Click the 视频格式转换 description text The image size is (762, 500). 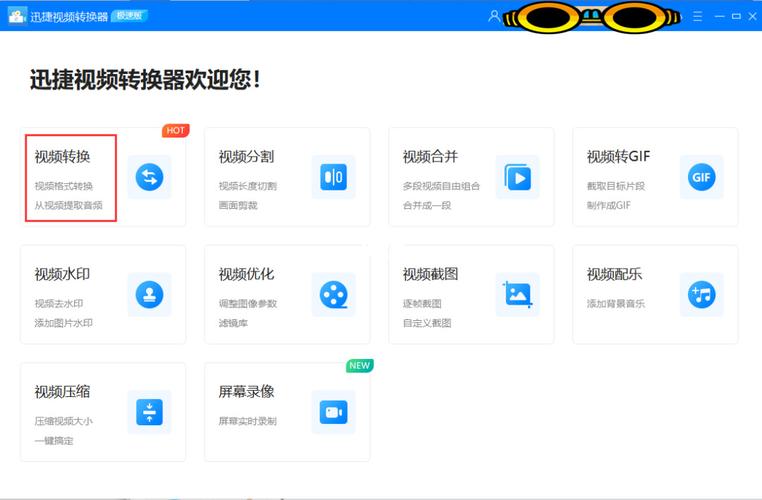tap(64, 186)
